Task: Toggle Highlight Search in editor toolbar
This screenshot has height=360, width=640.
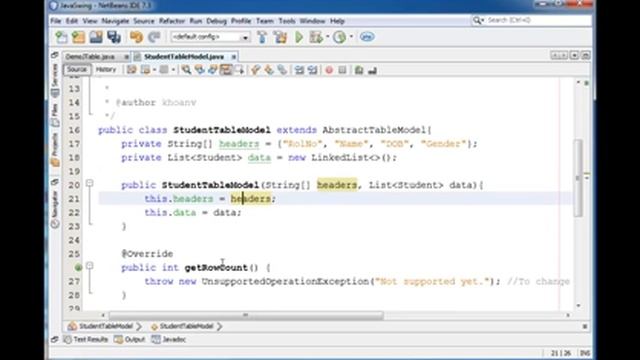Action: pyautogui.click(x=226, y=70)
